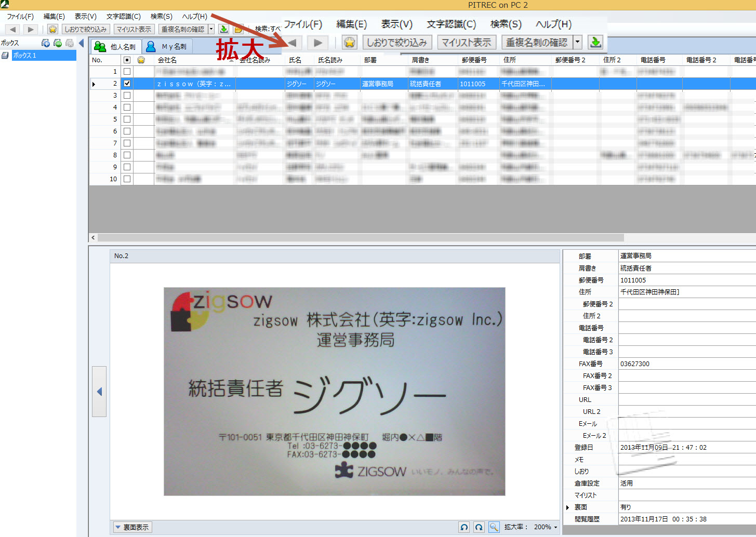Click the FAX番号 value field

coord(686,364)
